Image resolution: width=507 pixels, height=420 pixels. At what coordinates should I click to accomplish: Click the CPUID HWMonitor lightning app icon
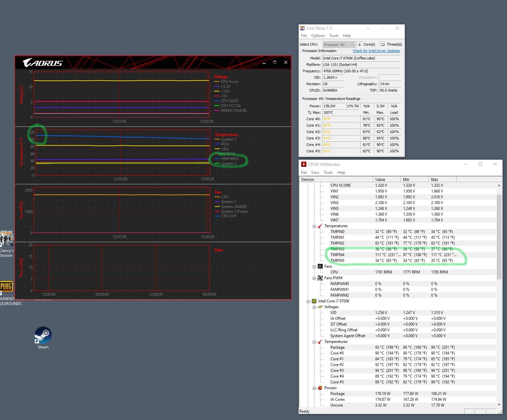pos(303,164)
